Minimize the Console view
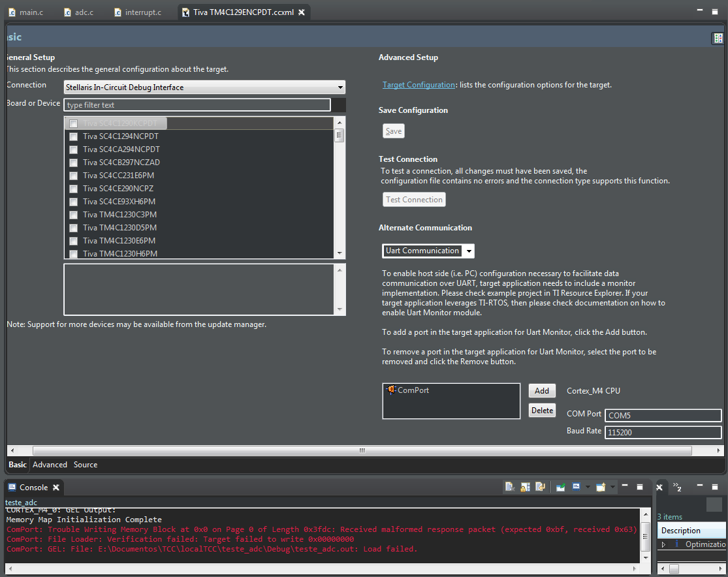728x577 pixels. (x=625, y=486)
